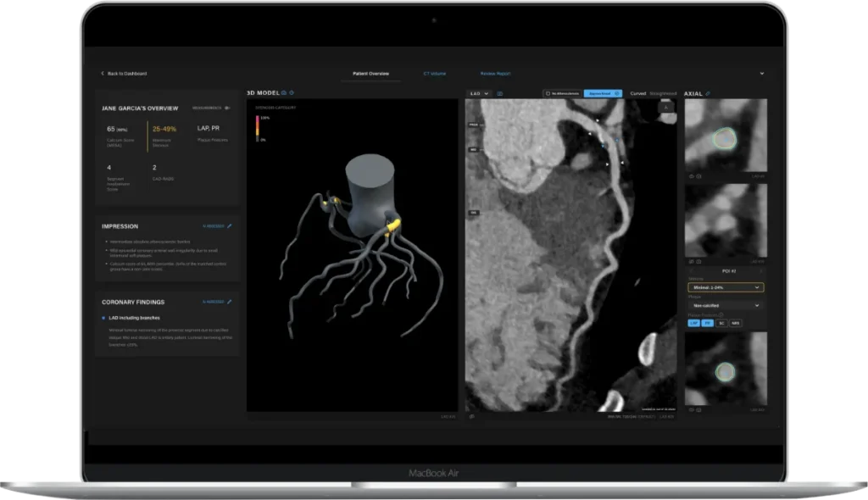Click the LAP, PR plaque features value
The width and height of the screenshot is (868, 500).
[209, 128]
